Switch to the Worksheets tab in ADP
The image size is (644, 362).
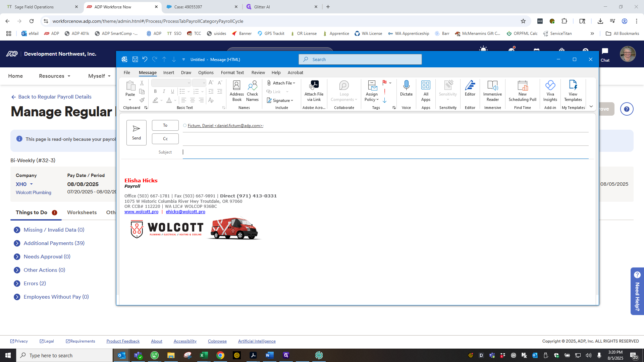[x=82, y=213]
